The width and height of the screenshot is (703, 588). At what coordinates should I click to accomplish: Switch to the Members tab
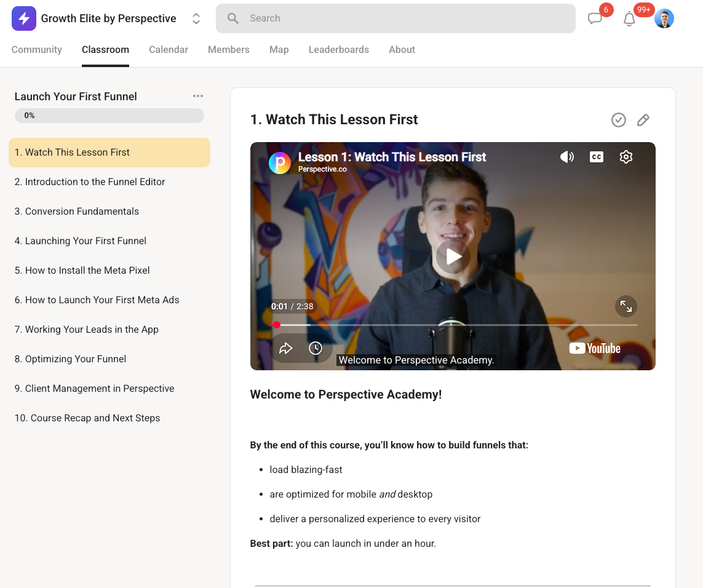tap(229, 49)
